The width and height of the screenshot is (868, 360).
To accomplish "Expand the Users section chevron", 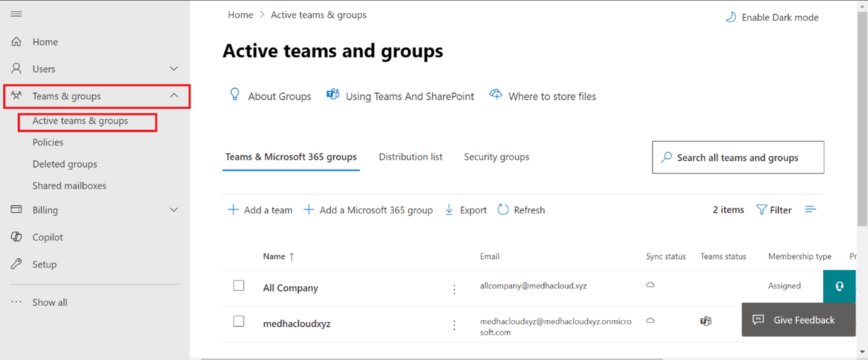I will click(174, 69).
